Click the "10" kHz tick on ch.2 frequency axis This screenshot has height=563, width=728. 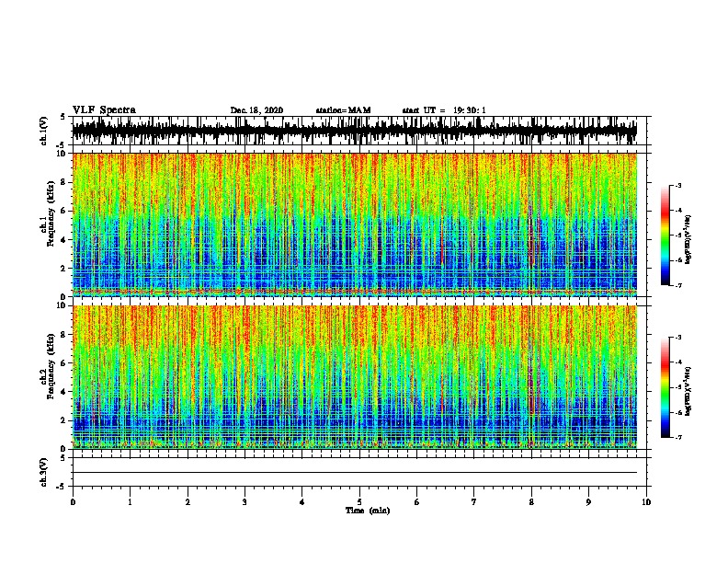(x=63, y=305)
